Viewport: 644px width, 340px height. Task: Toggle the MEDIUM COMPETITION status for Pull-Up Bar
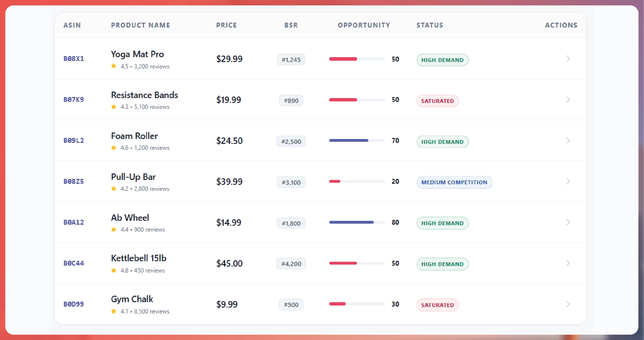point(454,182)
